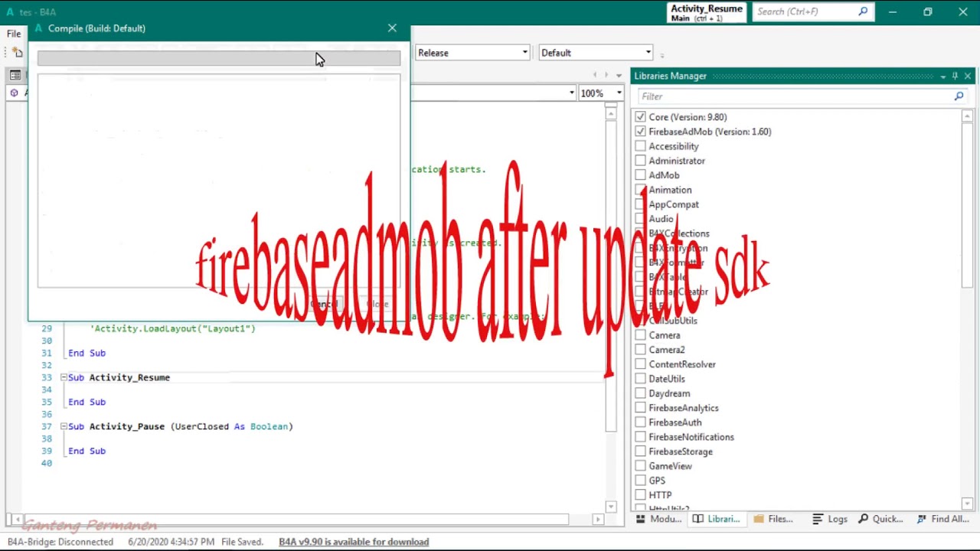Click the editor tab scroll left arrow
The width and height of the screenshot is (980, 551).
point(596,75)
